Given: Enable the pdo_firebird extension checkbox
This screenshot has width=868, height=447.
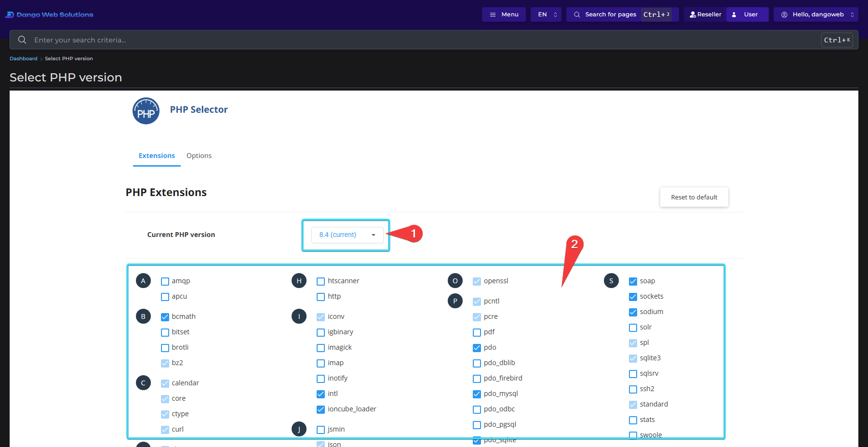Looking at the screenshot, I should point(477,379).
